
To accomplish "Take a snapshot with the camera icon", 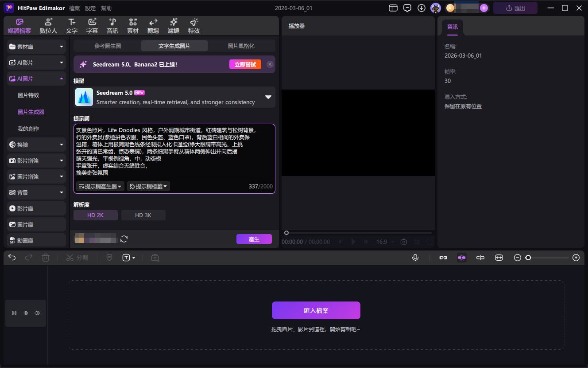I will click(x=404, y=242).
